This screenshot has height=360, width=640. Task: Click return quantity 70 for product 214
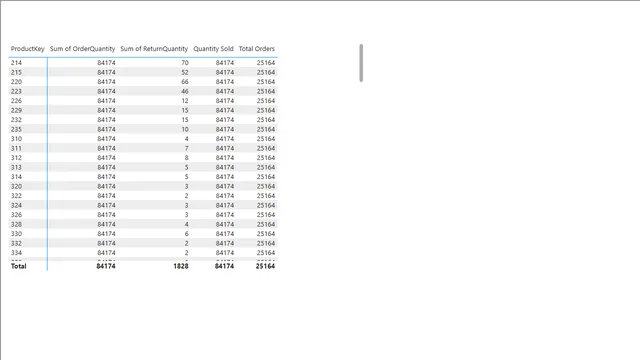pos(185,62)
